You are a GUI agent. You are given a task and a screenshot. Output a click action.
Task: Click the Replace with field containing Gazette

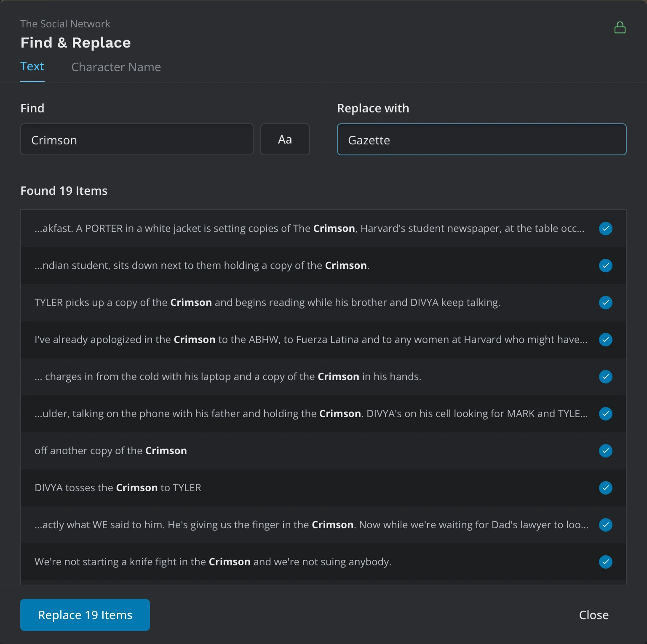(481, 139)
